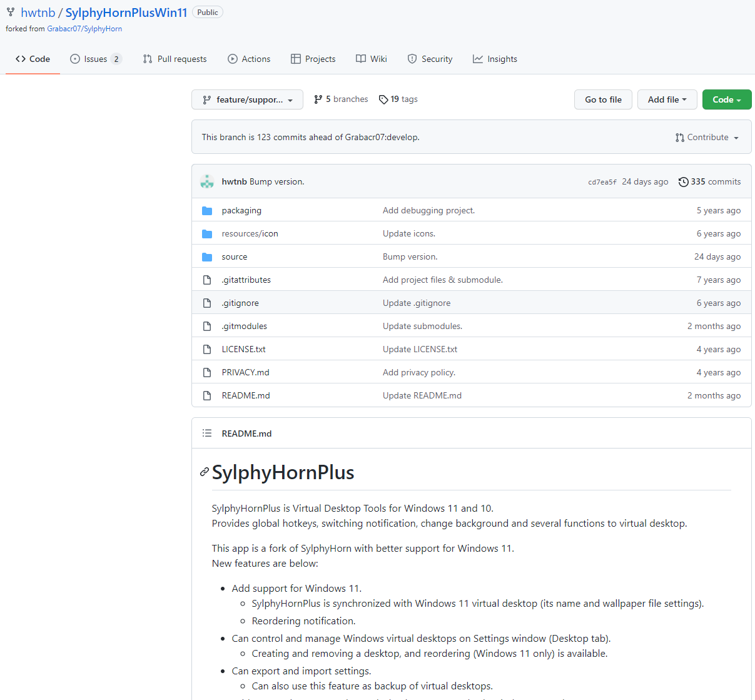The height and width of the screenshot is (700, 755).
Task: Open the README.md file in file list
Action: click(x=246, y=395)
